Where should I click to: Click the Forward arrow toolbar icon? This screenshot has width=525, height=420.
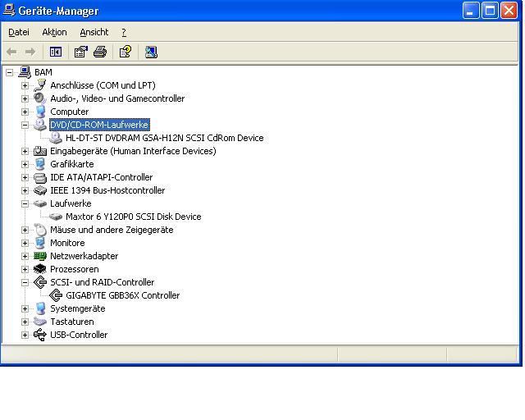(30, 52)
